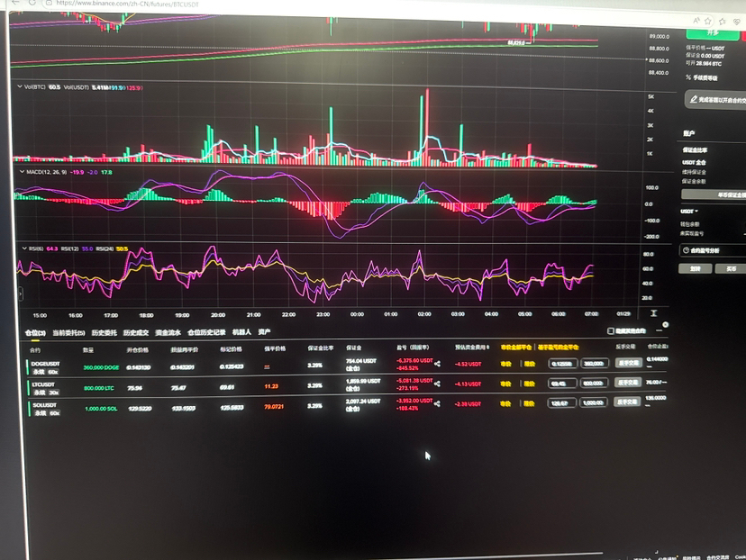Open the USDT asset dropdown
Image resolution: width=746 pixels, height=560 pixels.
point(689,211)
